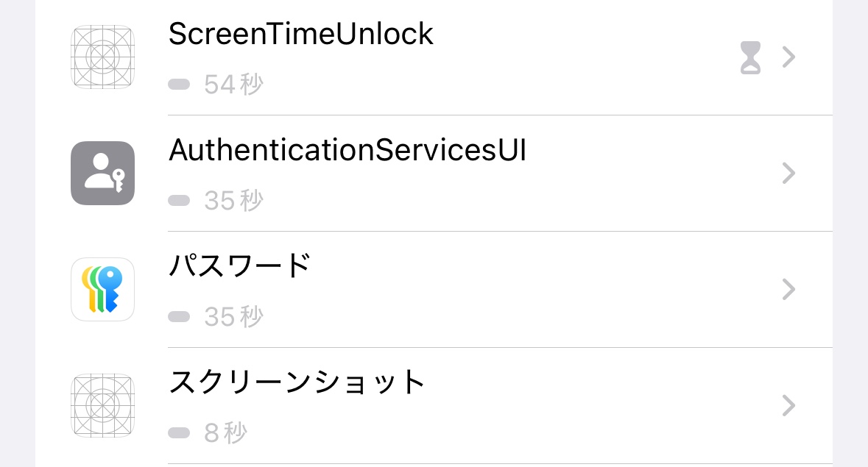Tap the 54秒 usage time label
This screenshot has height=467, width=868.
point(233,85)
